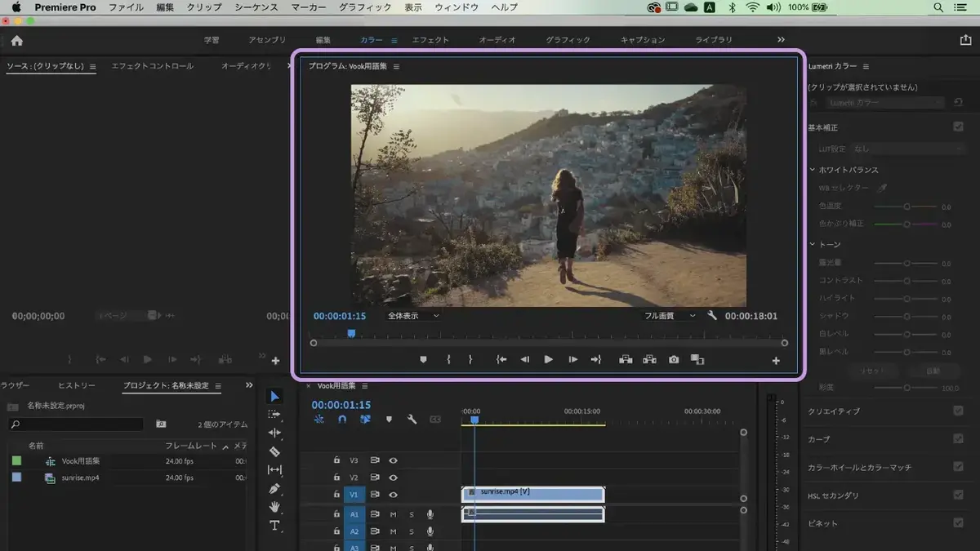Toggle the ビネット section checkbox

pyautogui.click(x=958, y=522)
